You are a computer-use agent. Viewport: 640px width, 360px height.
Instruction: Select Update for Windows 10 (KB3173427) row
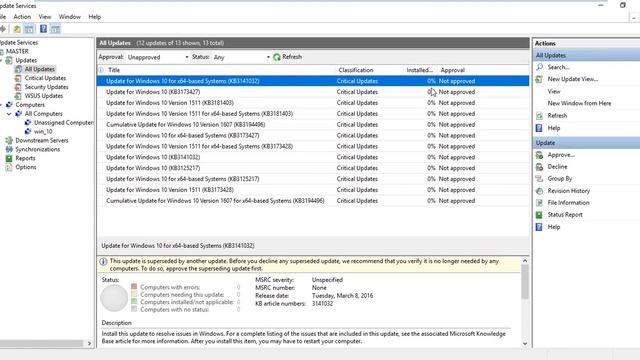[313, 92]
